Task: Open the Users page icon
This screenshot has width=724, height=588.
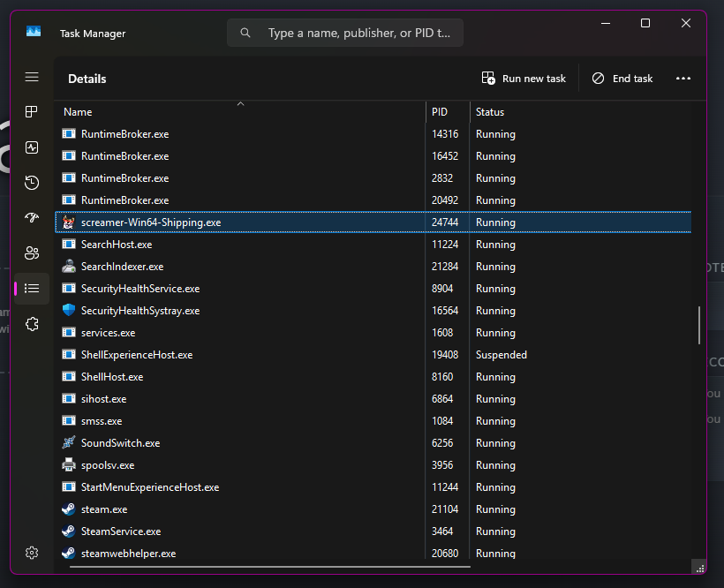Action: (32, 253)
